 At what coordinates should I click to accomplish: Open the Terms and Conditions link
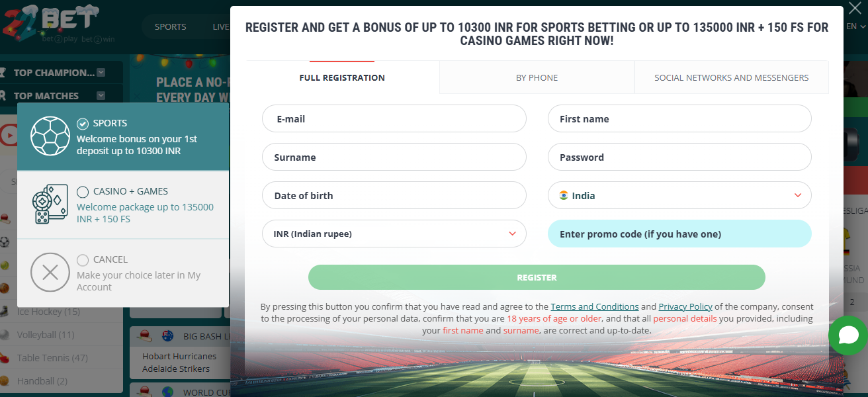tap(594, 306)
